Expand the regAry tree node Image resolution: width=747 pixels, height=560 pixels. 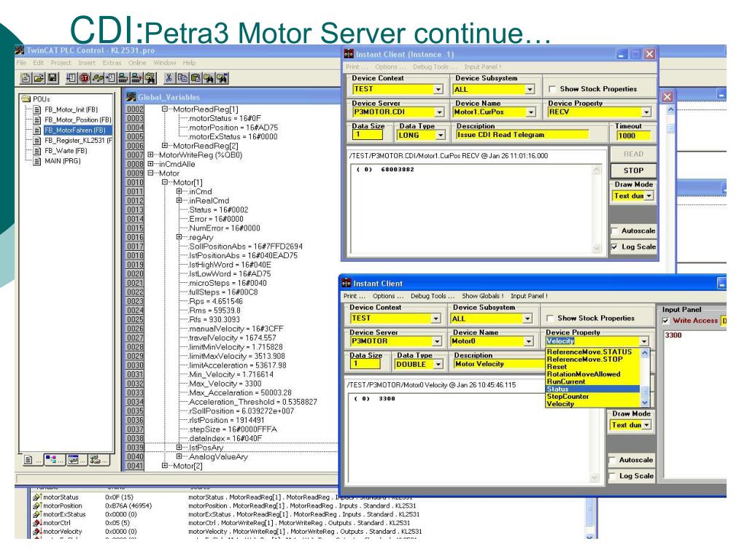point(179,237)
